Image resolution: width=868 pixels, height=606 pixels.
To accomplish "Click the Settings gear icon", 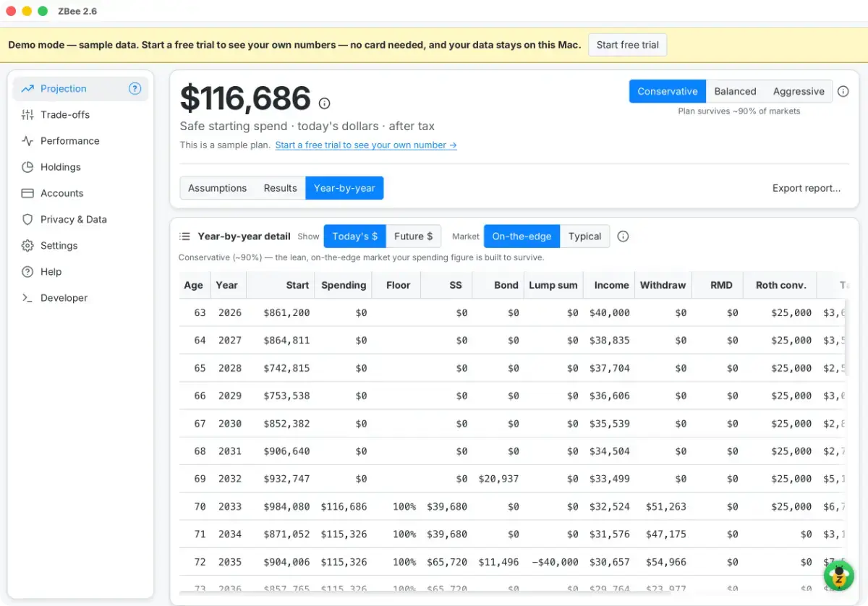I will (27, 246).
